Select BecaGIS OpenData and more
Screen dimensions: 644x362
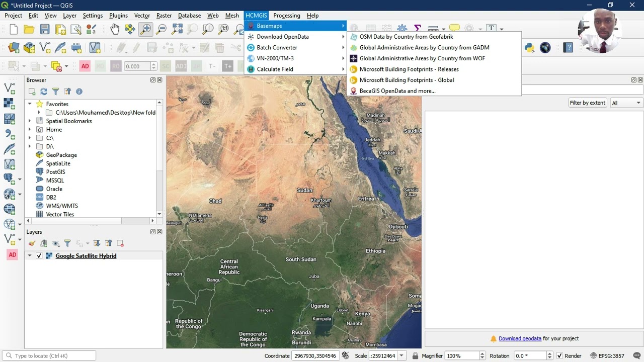(x=434, y=91)
